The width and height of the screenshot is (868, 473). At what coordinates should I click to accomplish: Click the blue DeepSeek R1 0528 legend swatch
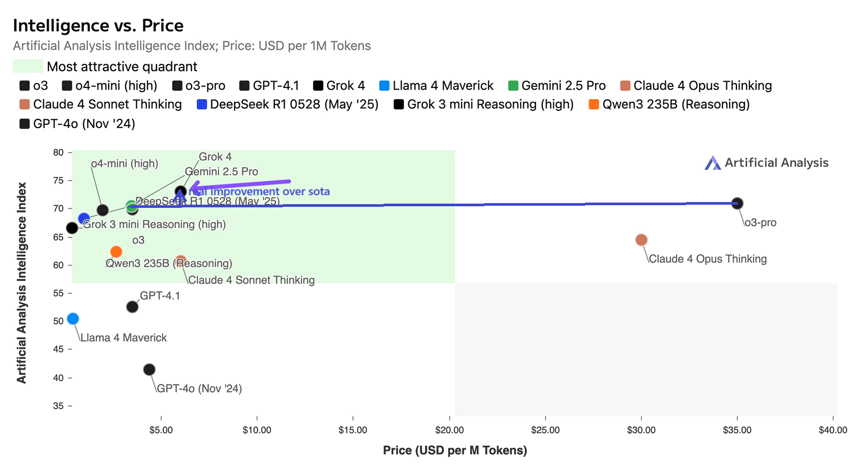click(202, 104)
